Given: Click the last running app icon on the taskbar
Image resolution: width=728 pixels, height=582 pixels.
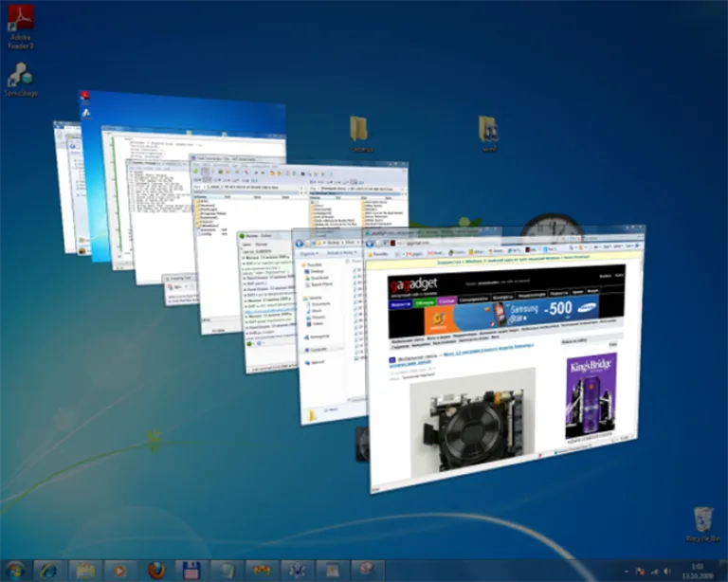Looking at the screenshot, I should [x=367, y=570].
